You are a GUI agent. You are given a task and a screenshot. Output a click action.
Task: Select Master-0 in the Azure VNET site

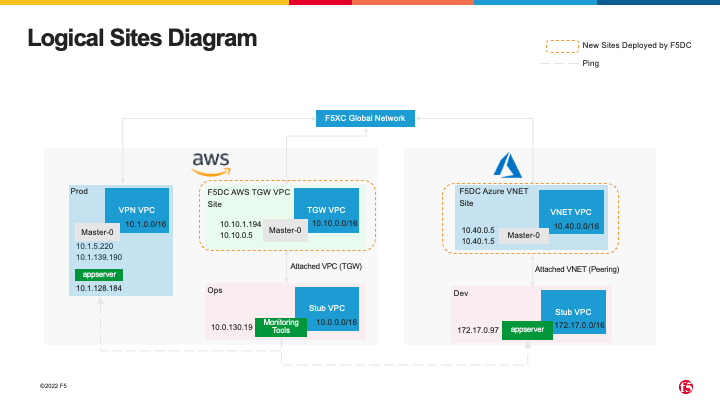click(x=525, y=235)
